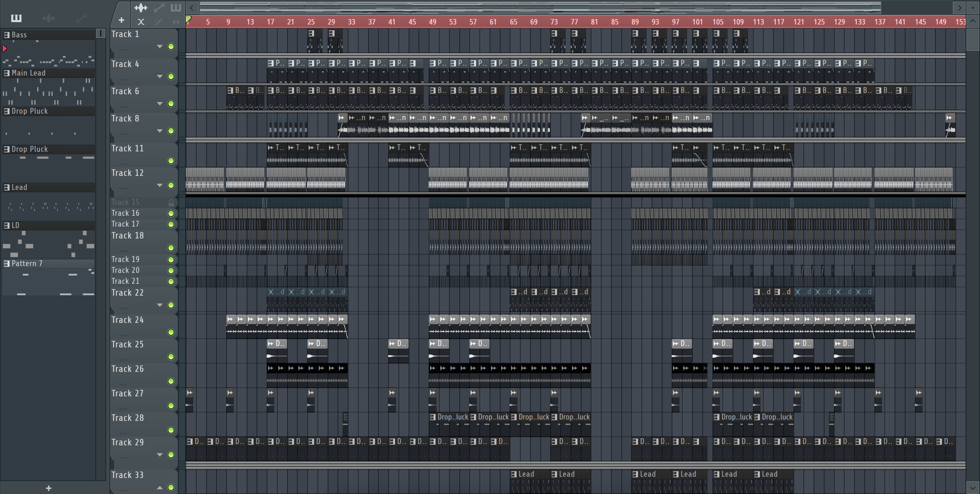
Task: Click the curve icon beside the X icon
Action: coord(159,22)
